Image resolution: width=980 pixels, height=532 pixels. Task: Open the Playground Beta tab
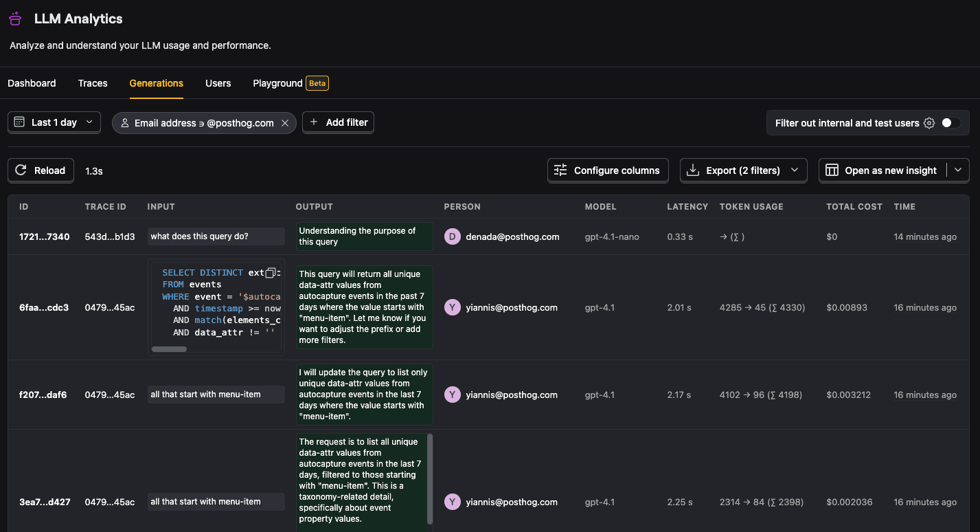coord(290,83)
